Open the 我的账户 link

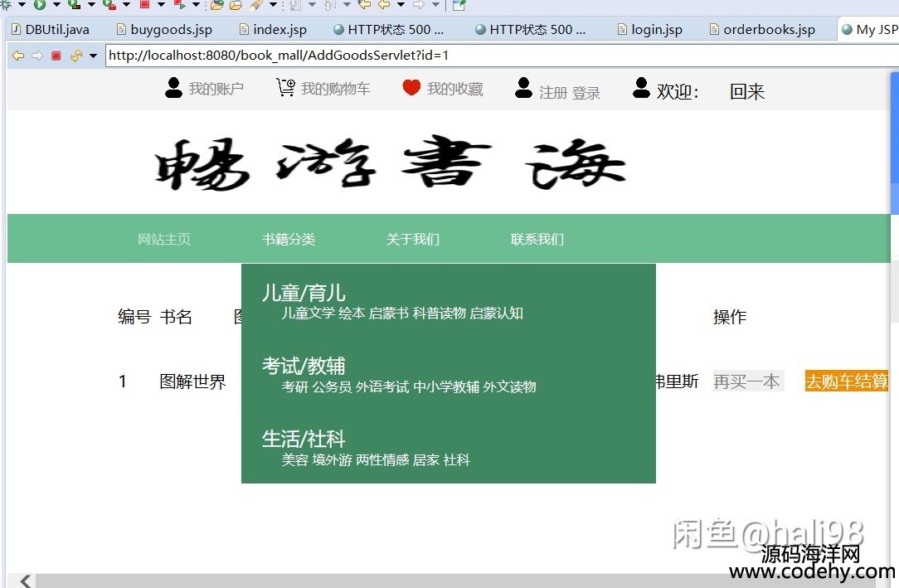tap(216, 89)
